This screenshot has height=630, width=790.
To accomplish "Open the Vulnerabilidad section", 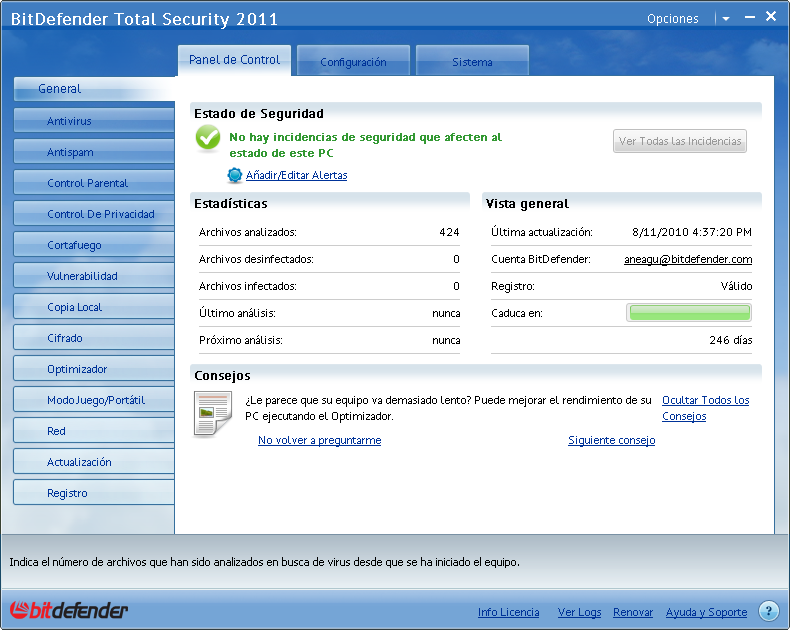I will 94,276.
